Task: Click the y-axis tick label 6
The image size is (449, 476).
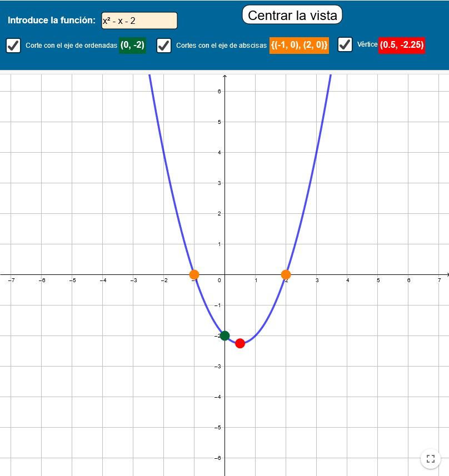Action: [219, 92]
